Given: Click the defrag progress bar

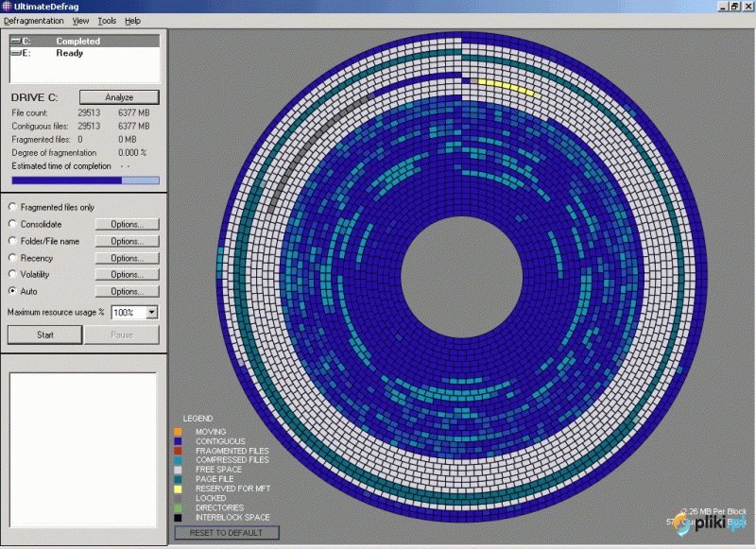Looking at the screenshot, I should (85, 180).
